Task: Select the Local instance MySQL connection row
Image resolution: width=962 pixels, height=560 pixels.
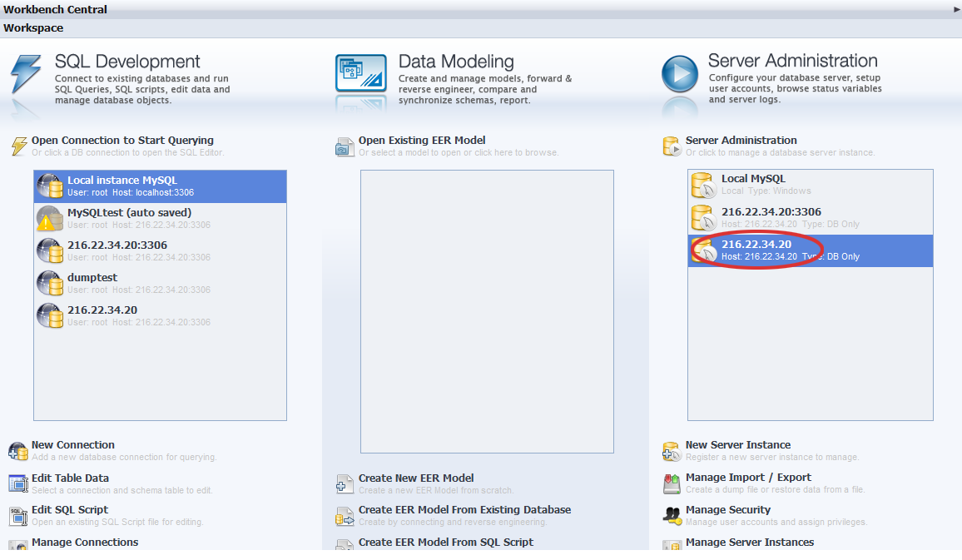Action: click(x=160, y=186)
